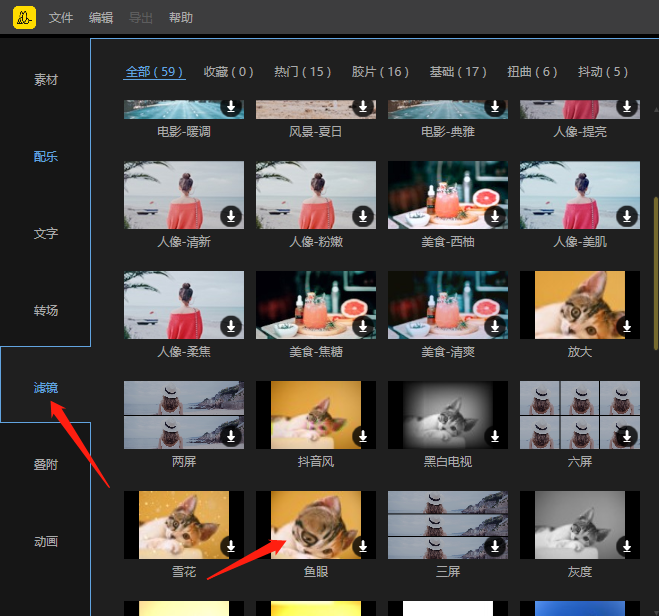
Task: Download the 灰度 grayscale filter
Action: tap(626, 546)
